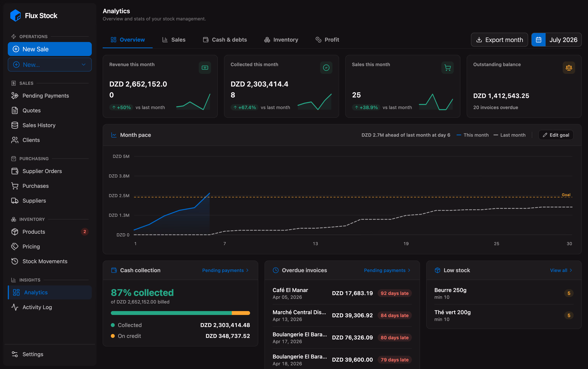Click the Purchases cart icon
588x369 pixels.
(x=15, y=186)
